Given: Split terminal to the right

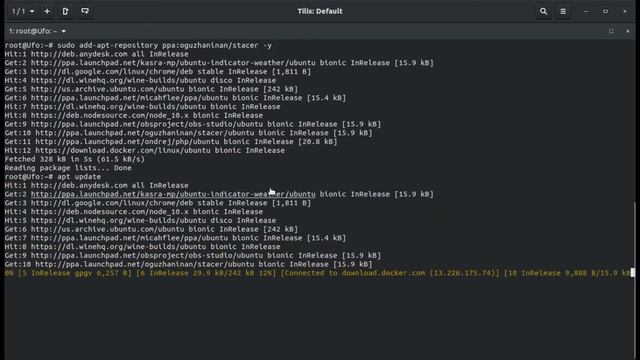Looking at the screenshot, I should tap(65, 11).
